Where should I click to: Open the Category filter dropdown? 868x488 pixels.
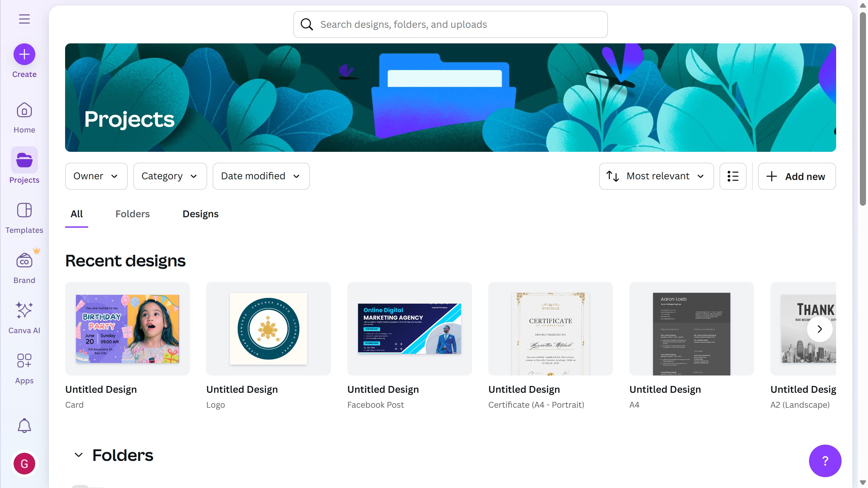pos(170,176)
